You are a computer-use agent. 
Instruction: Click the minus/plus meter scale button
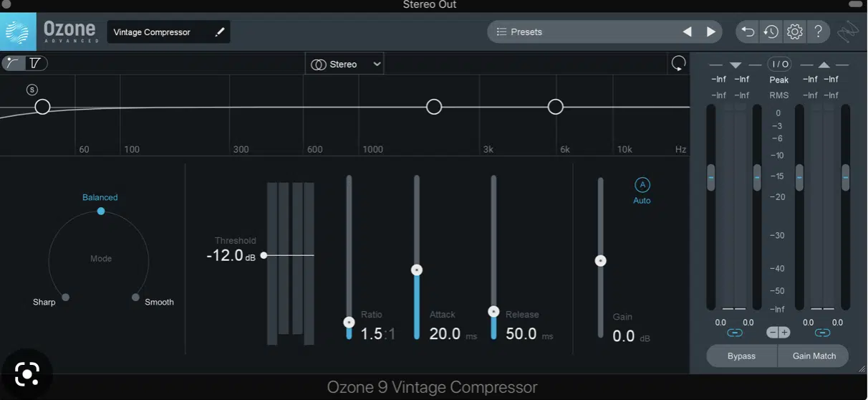pos(778,332)
